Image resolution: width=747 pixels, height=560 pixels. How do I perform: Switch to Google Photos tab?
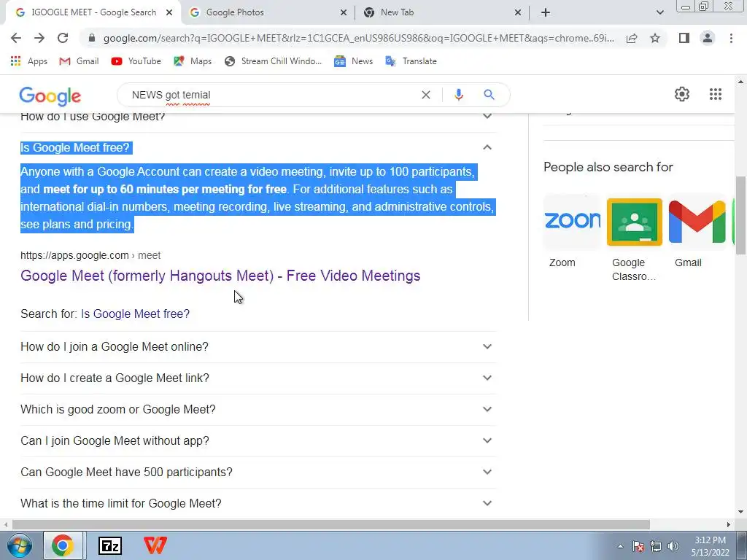coord(268,12)
